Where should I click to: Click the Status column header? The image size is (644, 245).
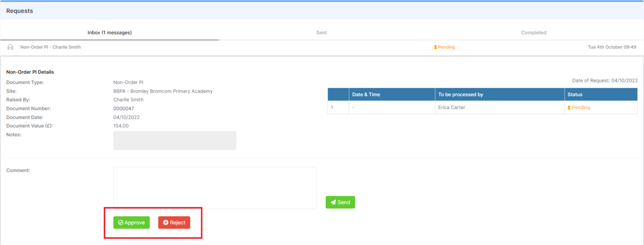coord(575,94)
